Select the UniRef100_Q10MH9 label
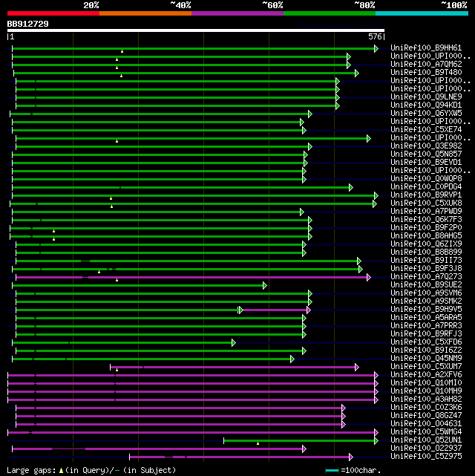 click(x=426, y=391)
